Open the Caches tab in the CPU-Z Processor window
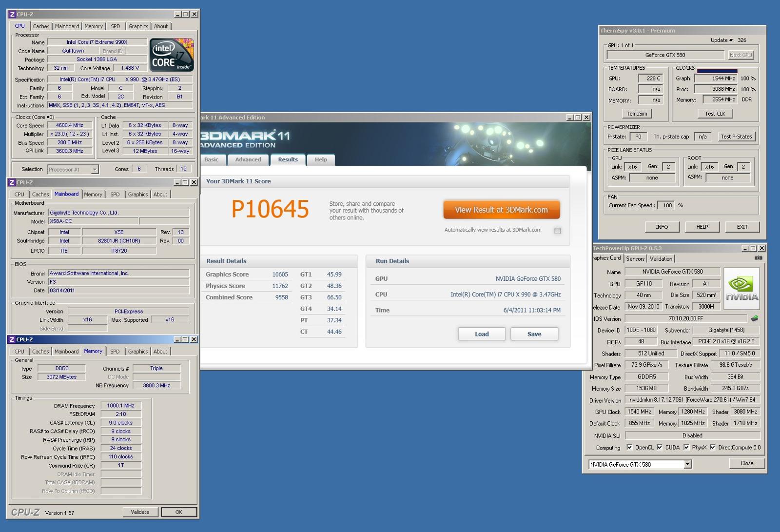Image resolution: width=780 pixels, height=532 pixels. tap(41, 26)
